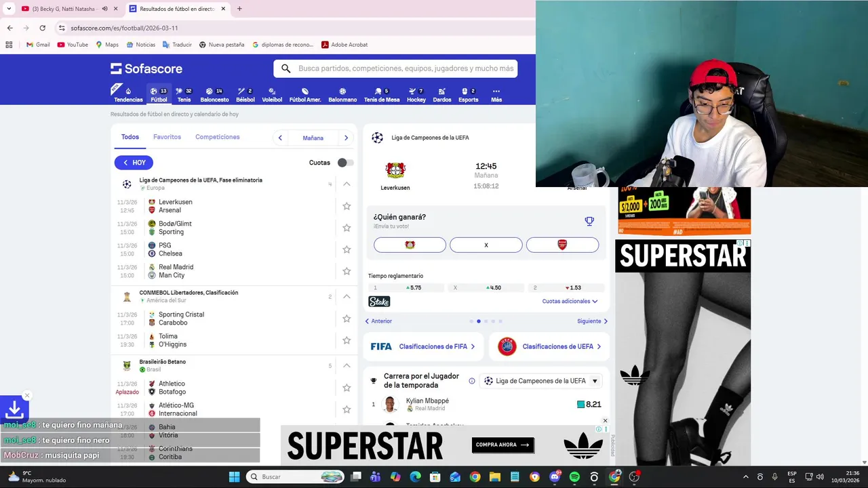The width and height of the screenshot is (868, 488).
Task: Open the Tendencias sports category
Action: [x=128, y=94]
